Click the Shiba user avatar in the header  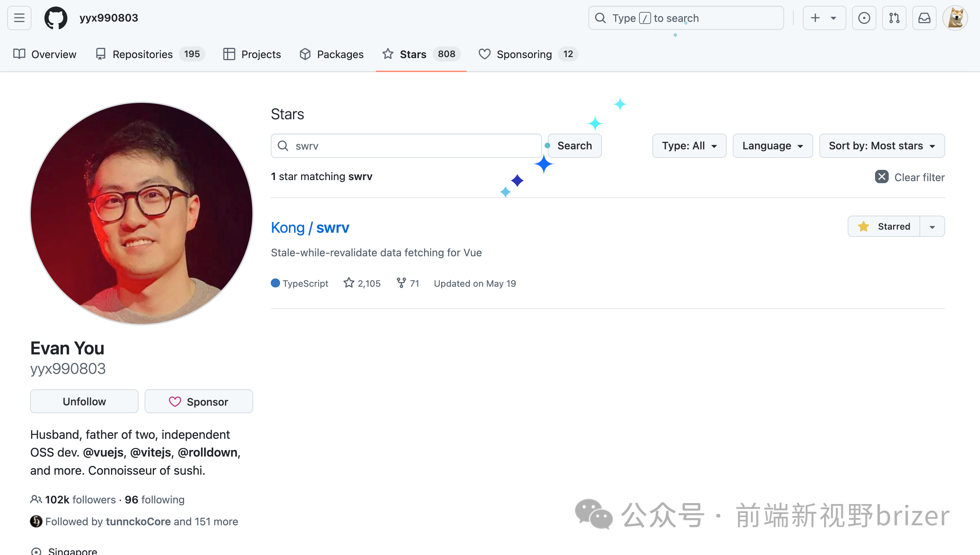pyautogui.click(x=955, y=18)
